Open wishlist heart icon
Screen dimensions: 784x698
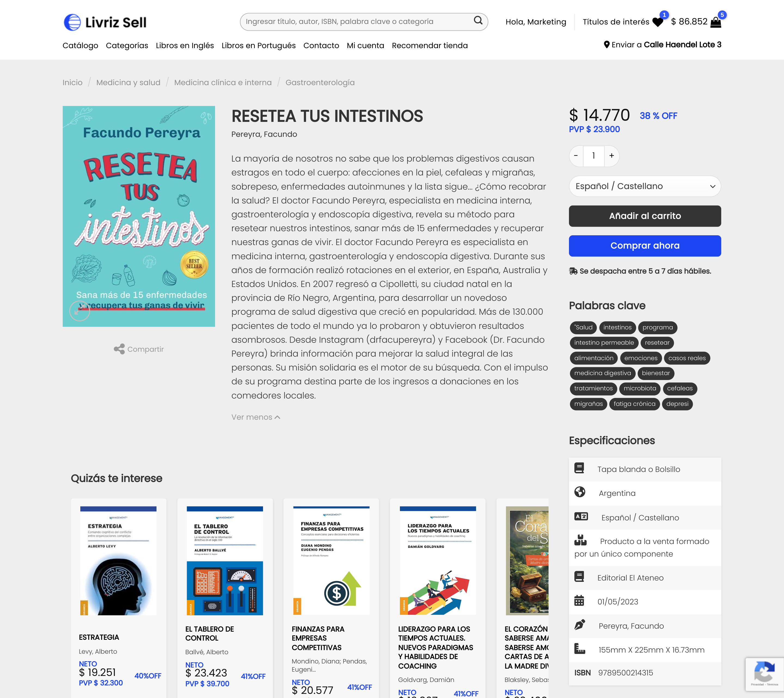[x=657, y=22]
